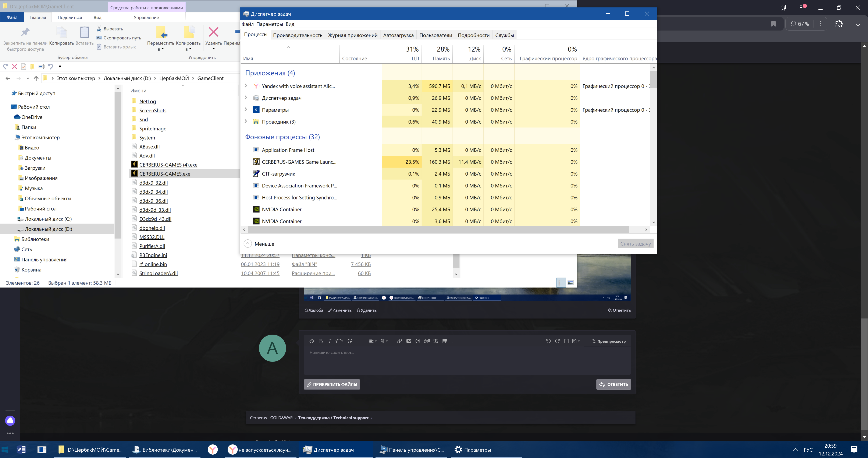868x458 pixels.
Task: Open the notification center tray icon
Action: tap(854, 450)
